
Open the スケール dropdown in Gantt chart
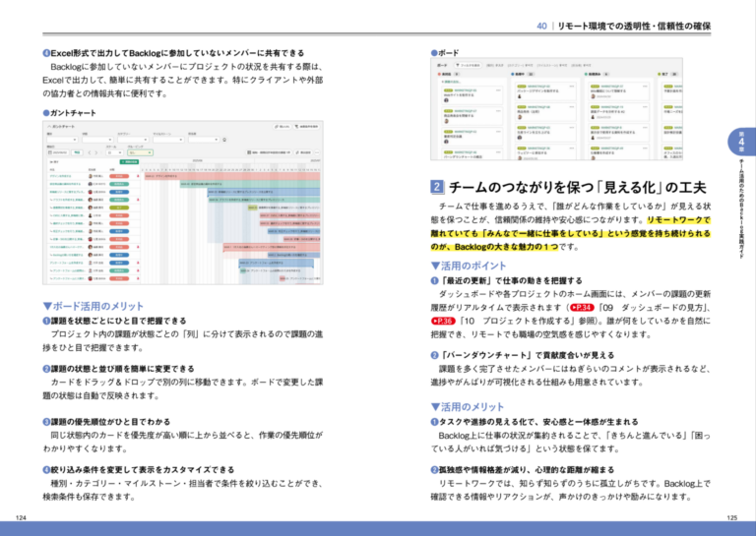click(114, 152)
